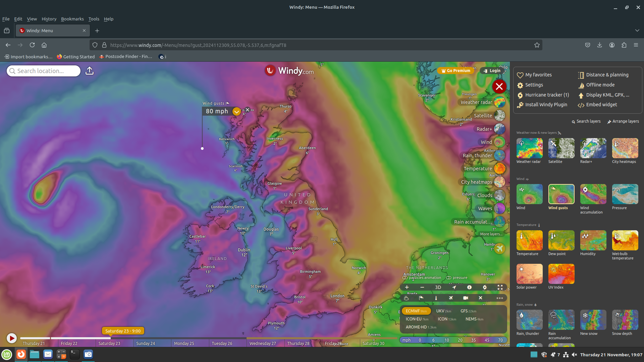The image size is (644, 362).
Task: Select the ICON-EU 7km forecast model
Action: 417,319
